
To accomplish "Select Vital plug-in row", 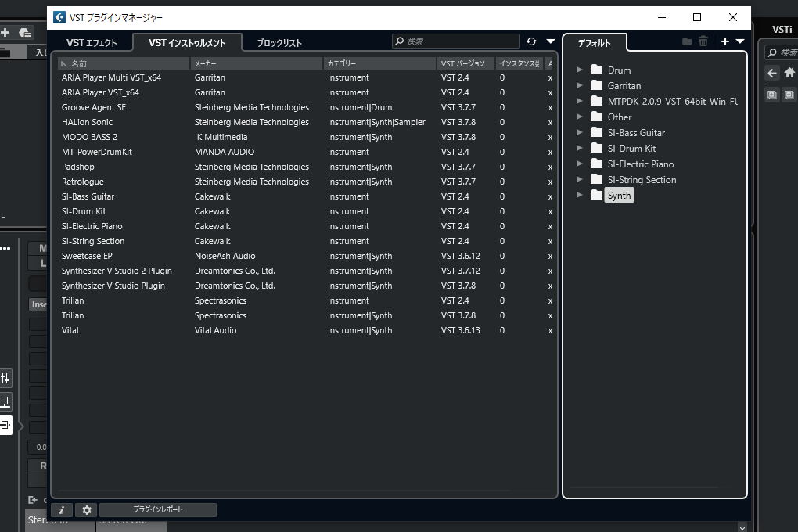I will tap(305, 330).
